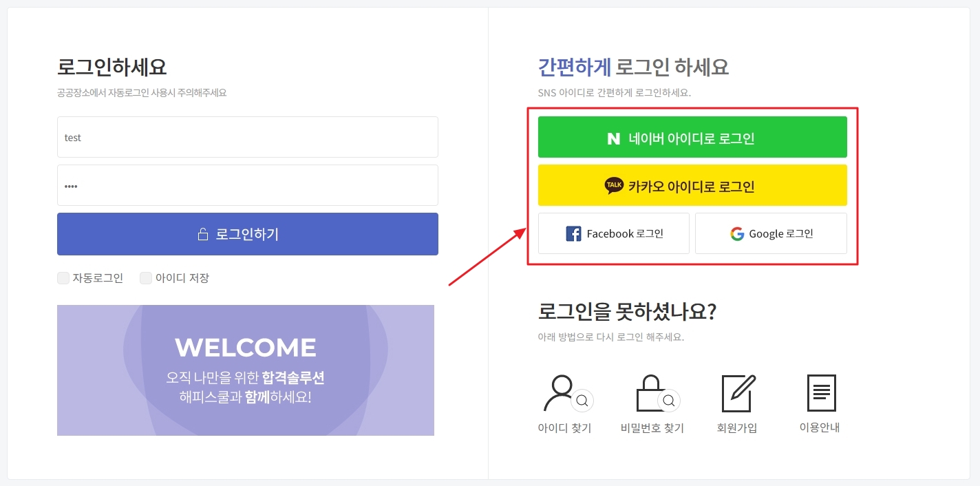
Task: Click the unlock padlock icon in login button
Action: click(x=203, y=234)
